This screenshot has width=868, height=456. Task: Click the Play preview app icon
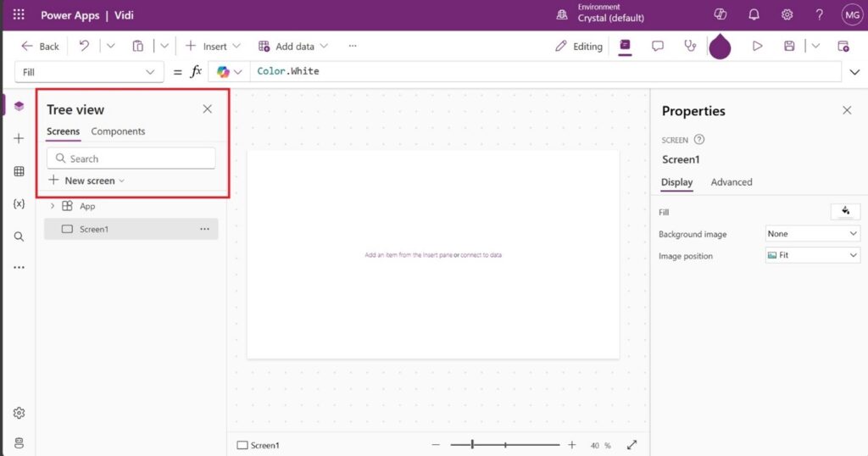pos(758,47)
